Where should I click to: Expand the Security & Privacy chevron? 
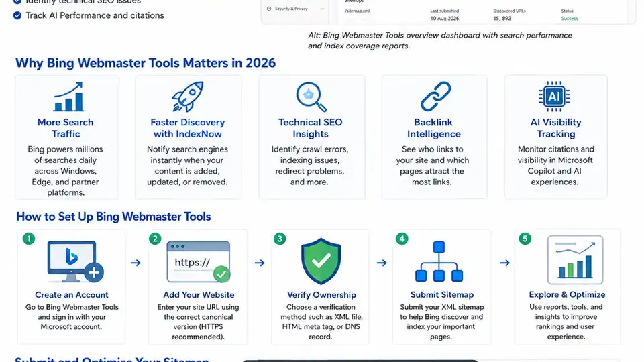[x=322, y=9]
